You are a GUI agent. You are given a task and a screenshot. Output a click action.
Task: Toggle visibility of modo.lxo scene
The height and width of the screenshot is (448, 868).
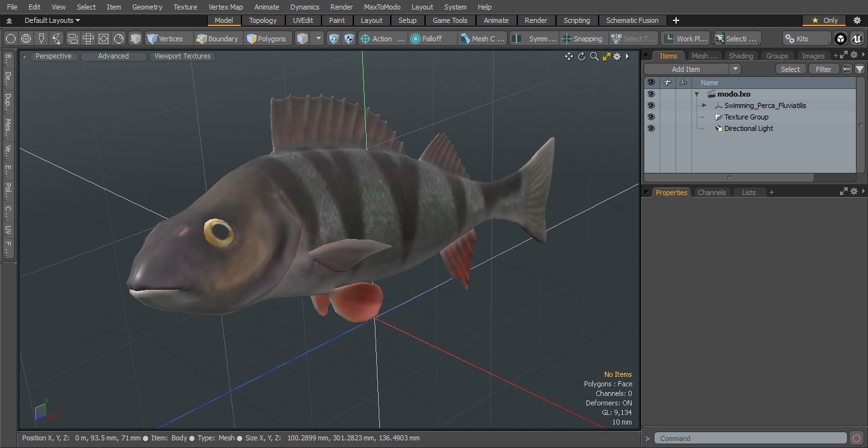pyautogui.click(x=651, y=94)
